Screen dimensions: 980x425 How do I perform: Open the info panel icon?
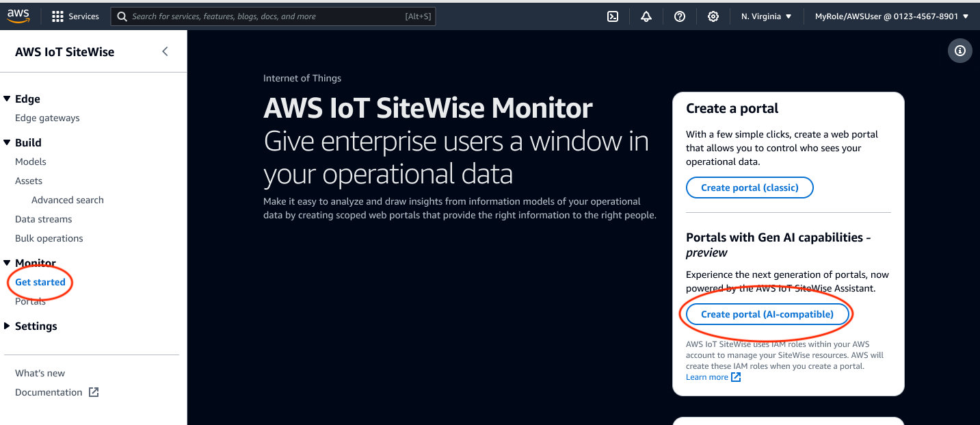pyautogui.click(x=960, y=51)
